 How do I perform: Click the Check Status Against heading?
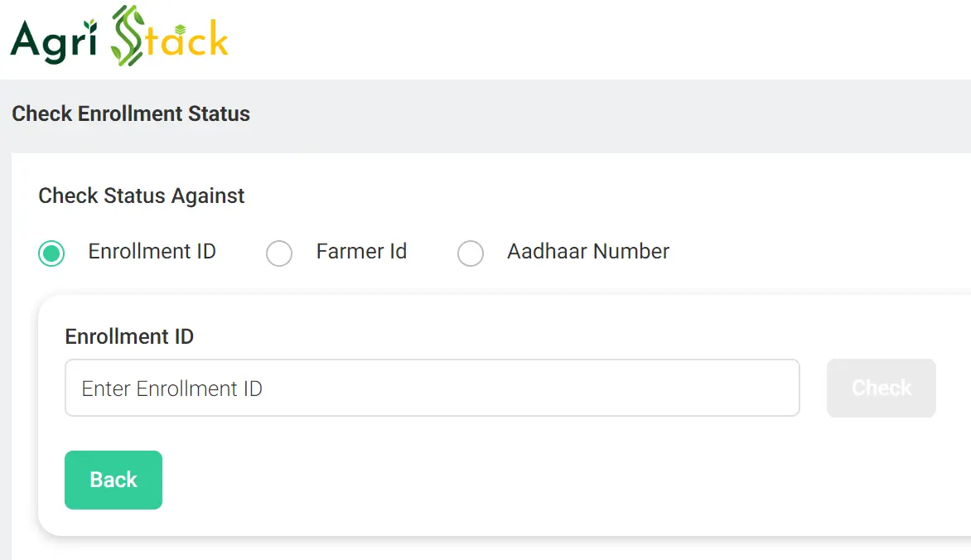(x=141, y=196)
